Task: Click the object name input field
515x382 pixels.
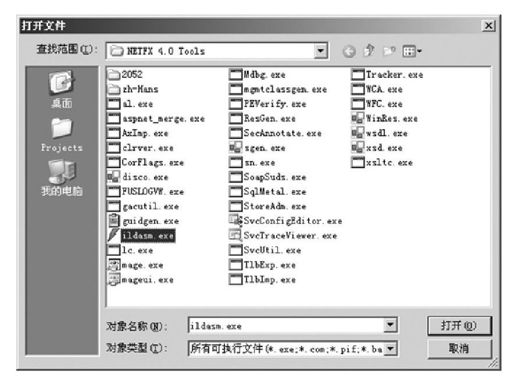Action: point(286,325)
